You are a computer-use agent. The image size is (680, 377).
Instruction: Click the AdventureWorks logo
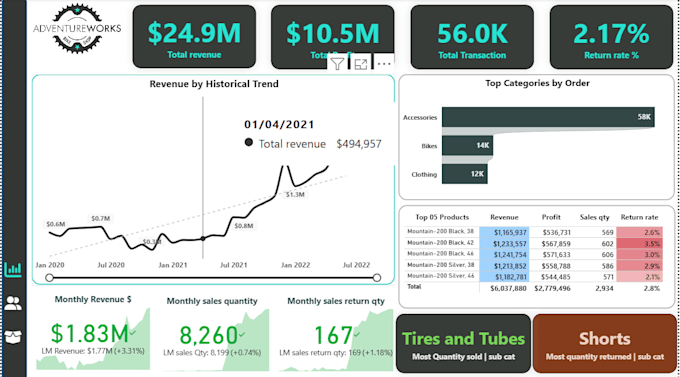(77, 29)
